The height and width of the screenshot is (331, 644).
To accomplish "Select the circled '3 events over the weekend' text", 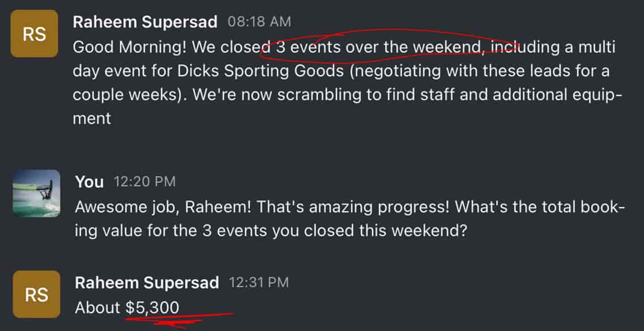I will pyautogui.click(x=378, y=47).
